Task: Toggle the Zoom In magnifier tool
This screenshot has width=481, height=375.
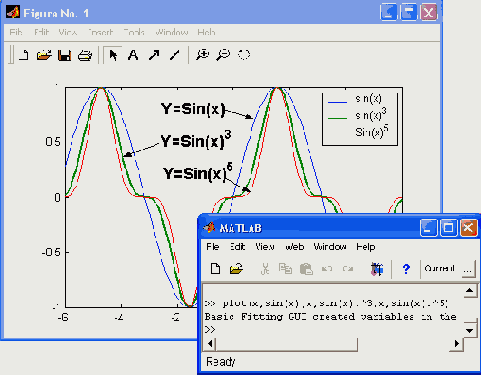Action: 203,55
